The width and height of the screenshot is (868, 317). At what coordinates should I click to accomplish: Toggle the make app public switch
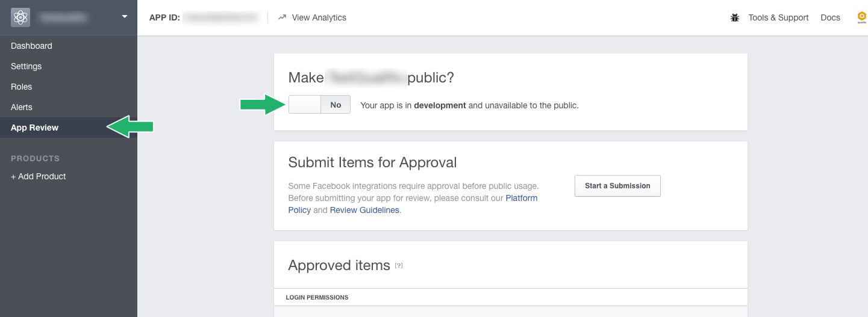click(319, 105)
